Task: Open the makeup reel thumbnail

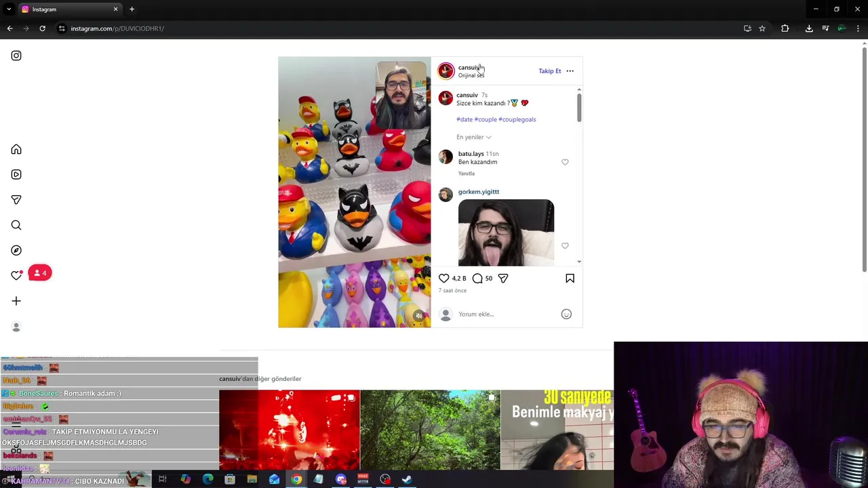Action: 557,430
